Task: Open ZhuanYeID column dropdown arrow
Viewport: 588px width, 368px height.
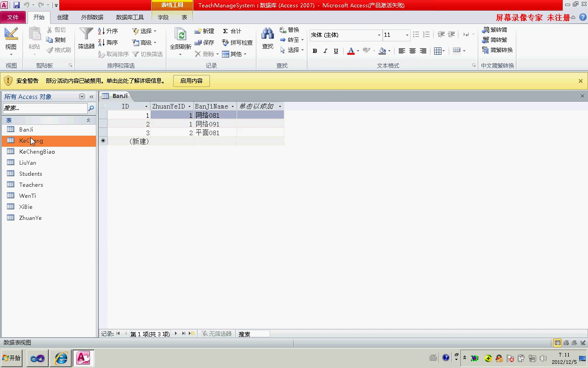Action: [189, 106]
